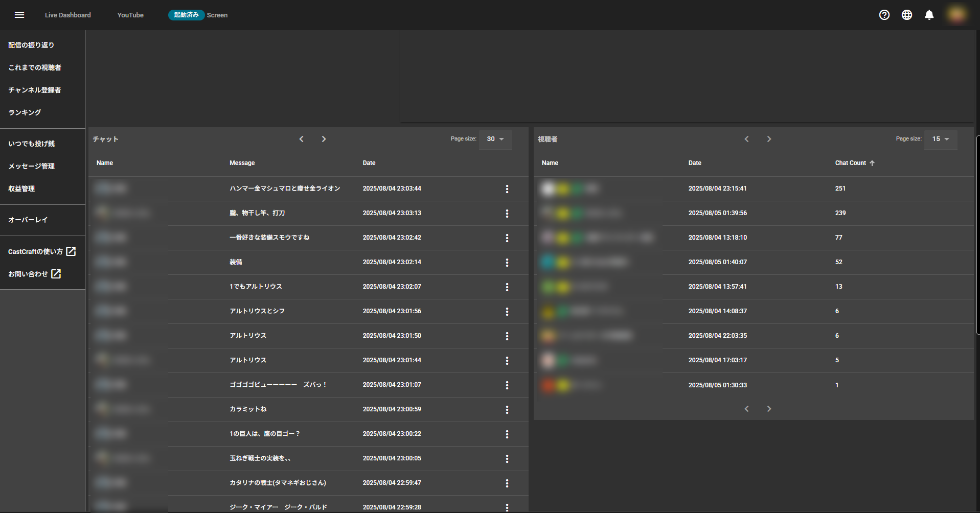This screenshot has height=513, width=980.
Task: Open options for message at 23:02:14
Action: (507, 263)
